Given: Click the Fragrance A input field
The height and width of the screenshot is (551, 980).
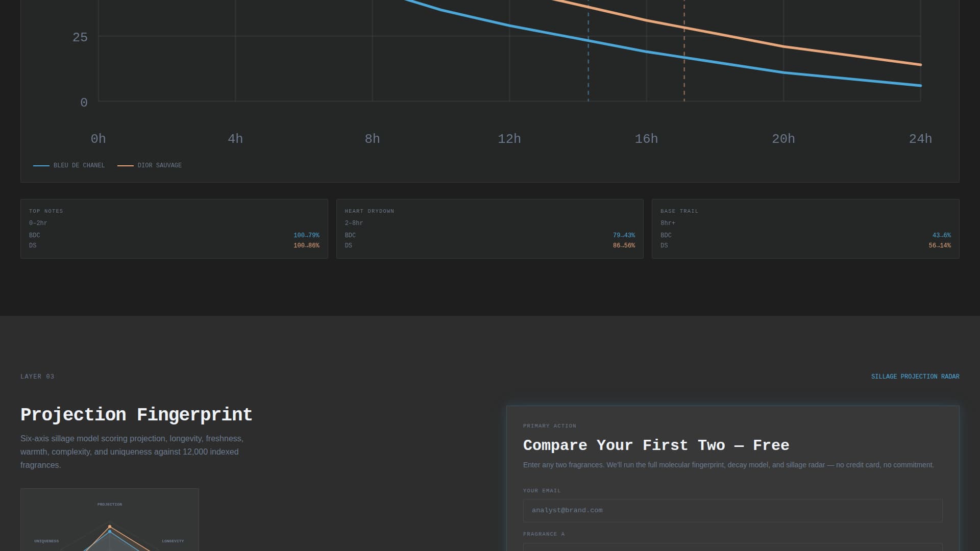Looking at the screenshot, I should point(732,547).
